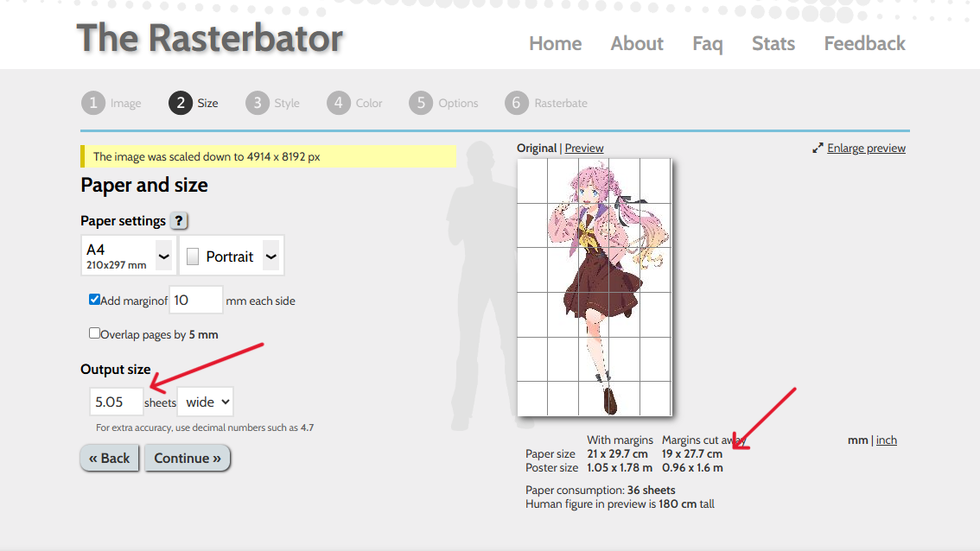Switch measurement units to inch

click(x=886, y=440)
